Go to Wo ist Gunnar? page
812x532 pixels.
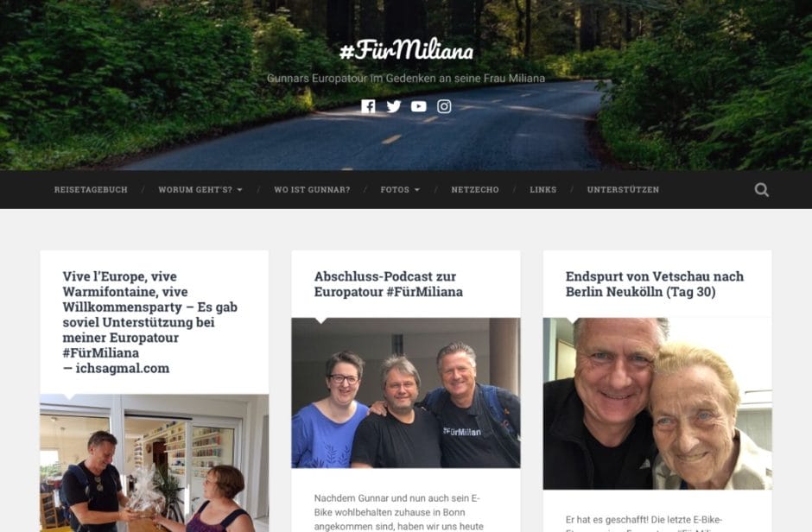coord(312,190)
